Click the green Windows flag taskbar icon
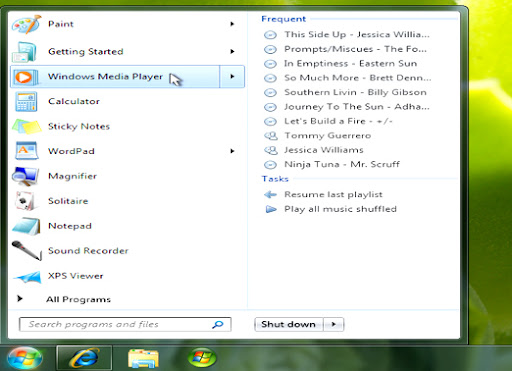Image resolution: width=512 pixels, height=371 pixels. coord(202,358)
